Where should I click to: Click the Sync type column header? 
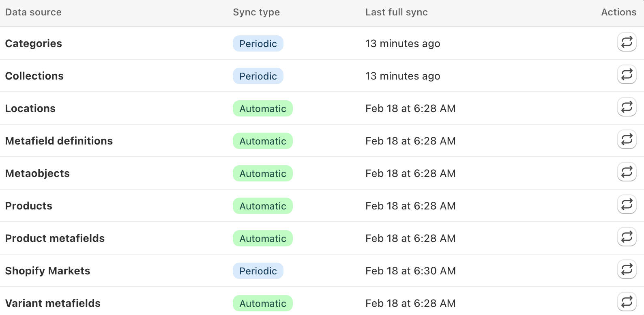coord(256,12)
